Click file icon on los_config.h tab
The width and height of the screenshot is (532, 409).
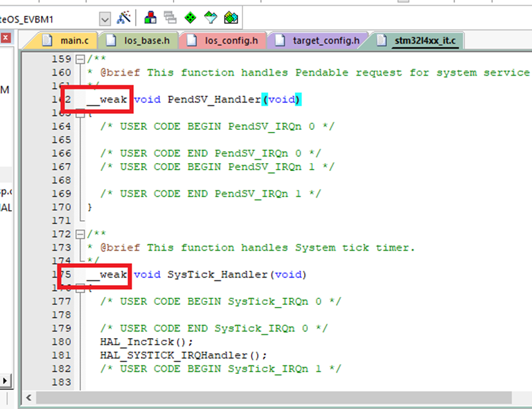191,40
